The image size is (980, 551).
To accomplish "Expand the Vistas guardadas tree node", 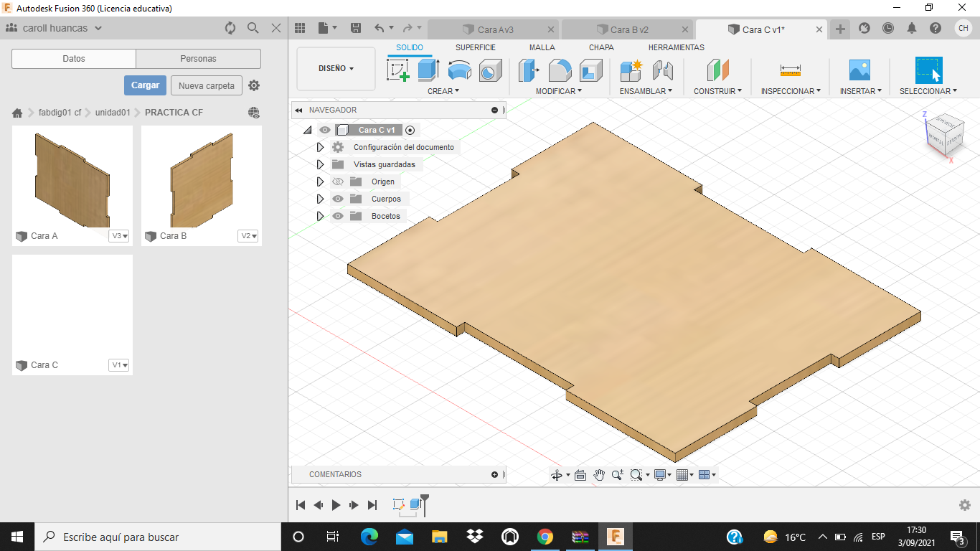I will [x=321, y=164].
